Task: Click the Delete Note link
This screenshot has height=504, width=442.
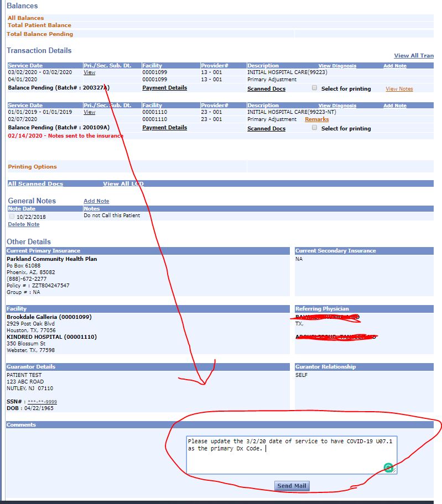Action: 24,224
